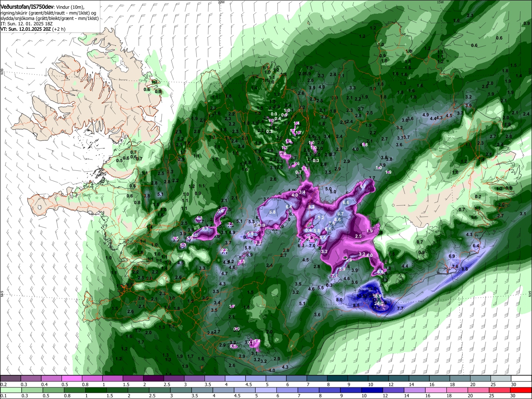Click the light lavender swatch at 4 in top legend row
Viewport: 532px width, 399px height.
[235, 378]
